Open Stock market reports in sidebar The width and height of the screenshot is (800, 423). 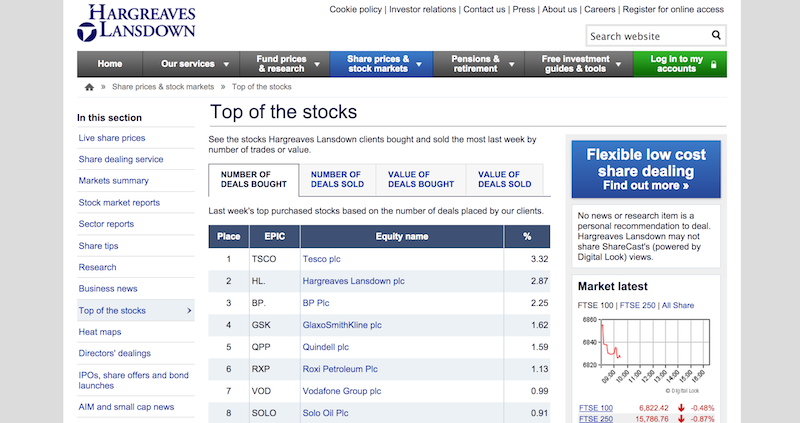pyautogui.click(x=119, y=203)
